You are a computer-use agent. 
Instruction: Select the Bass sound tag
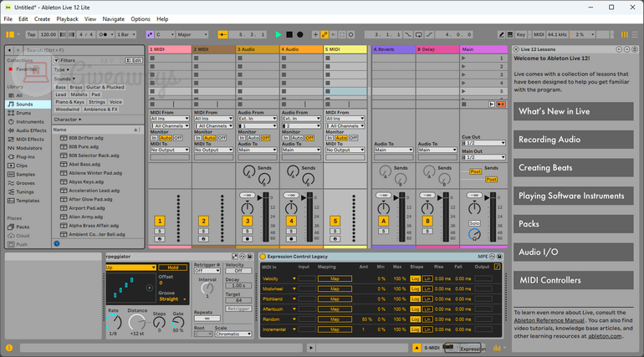pos(61,87)
